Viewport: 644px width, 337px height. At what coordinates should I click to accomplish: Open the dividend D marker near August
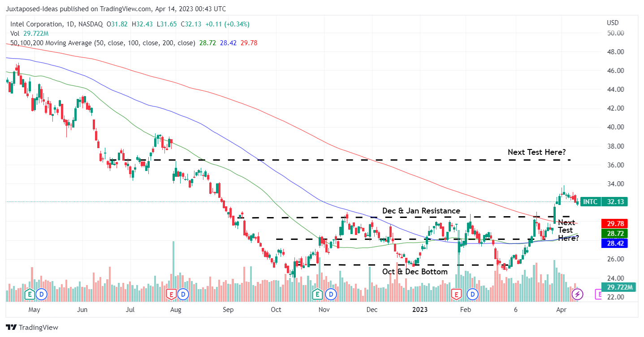coord(183,294)
